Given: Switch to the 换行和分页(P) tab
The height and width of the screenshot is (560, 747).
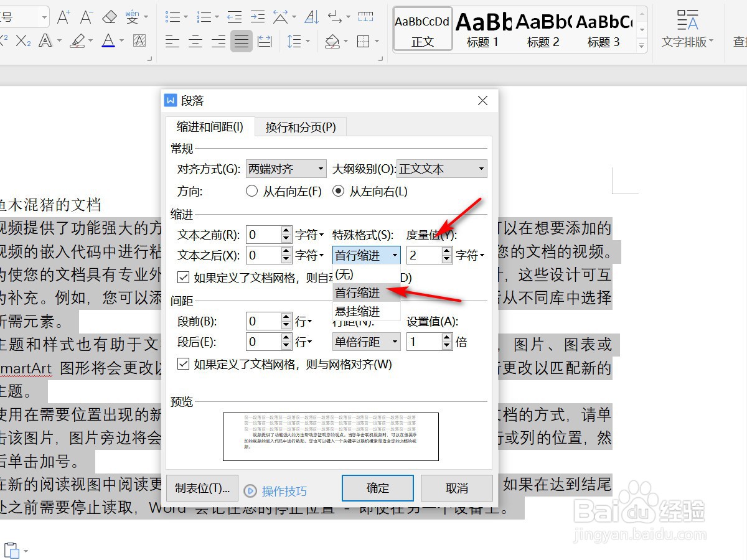Looking at the screenshot, I should (301, 127).
